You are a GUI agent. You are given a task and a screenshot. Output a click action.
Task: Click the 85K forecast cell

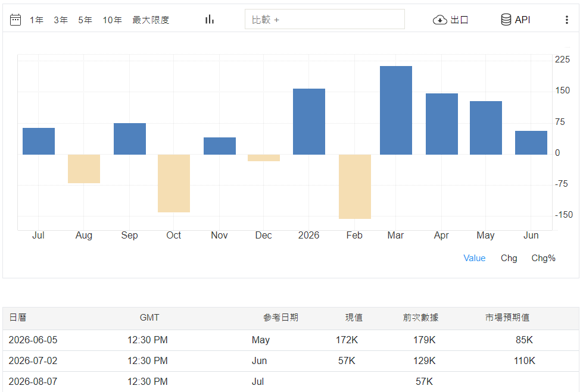(x=524, y=340)
